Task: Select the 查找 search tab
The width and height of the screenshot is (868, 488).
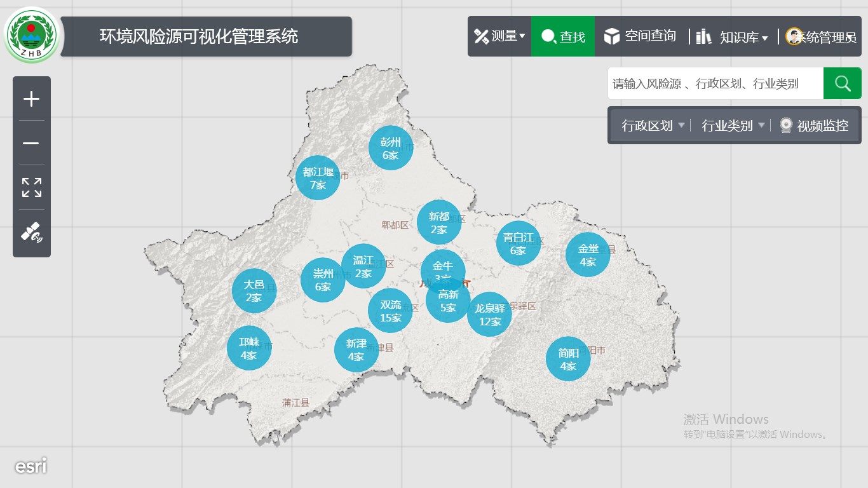Action: 563,36
